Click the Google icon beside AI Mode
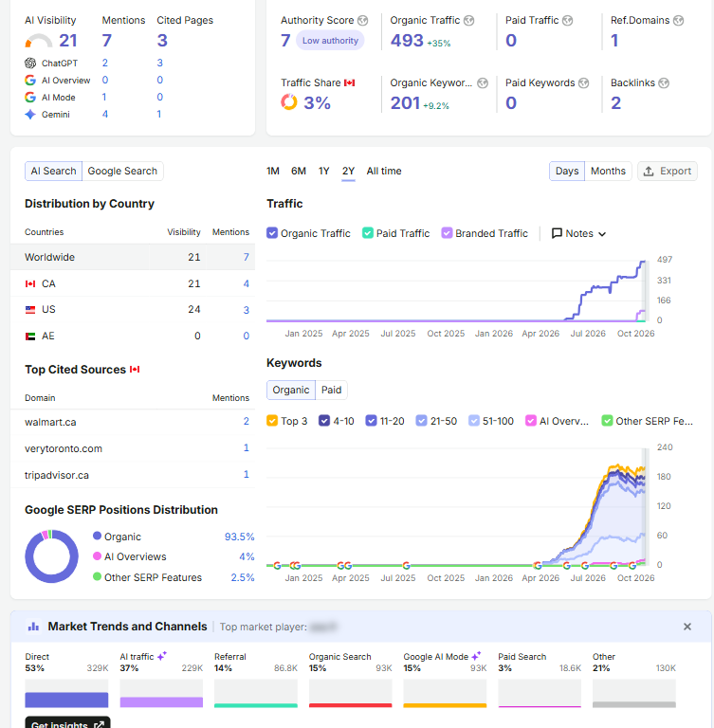Screen dimensions: 714x728 [x=30, y=98]
